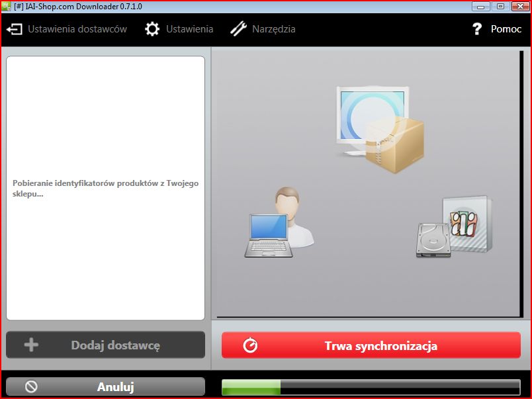This screenshot has width=532, height=399.
Task: Close the IAI-Shop.com Downloader window
Action: coord(520,6)
